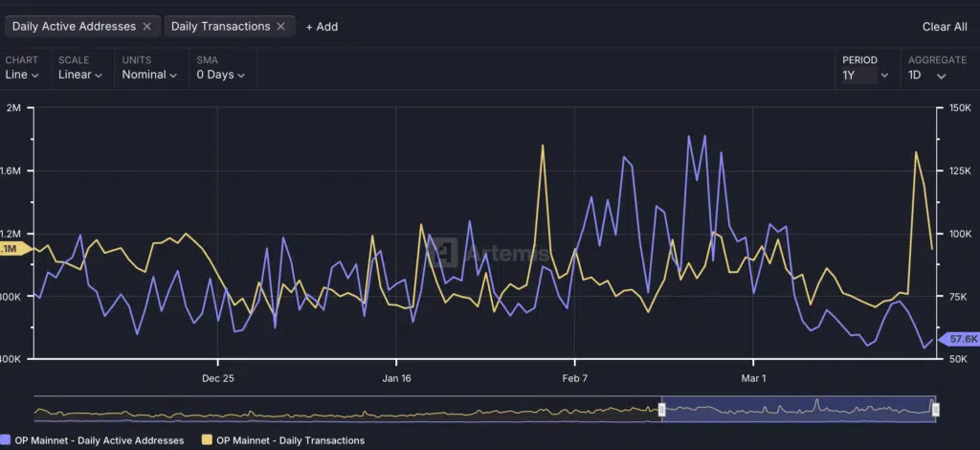Click the 125K right axis label
The width and height of the screenshot is (980, 450).
pos(960,170)
